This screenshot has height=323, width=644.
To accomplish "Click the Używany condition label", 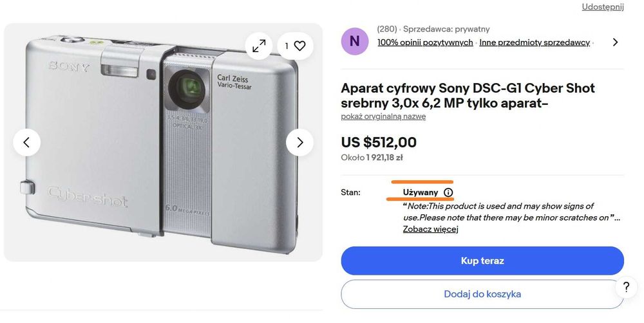I will [421, 192].
